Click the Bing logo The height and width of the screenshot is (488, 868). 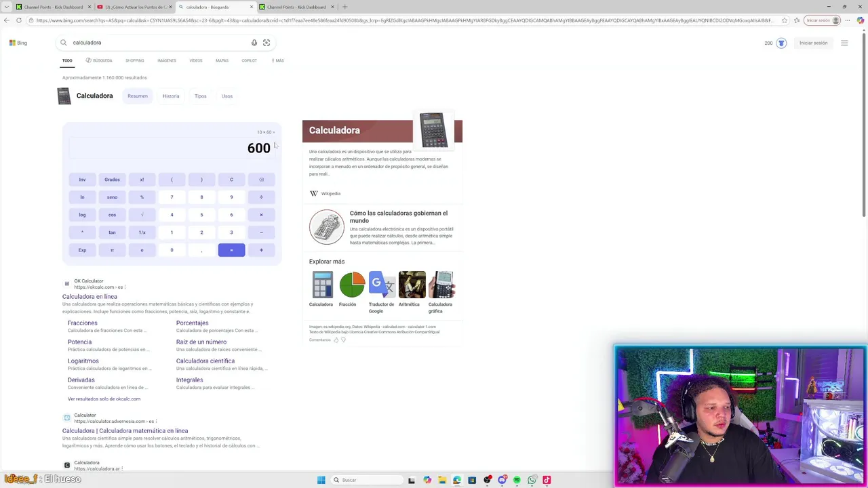pos(18,43)
